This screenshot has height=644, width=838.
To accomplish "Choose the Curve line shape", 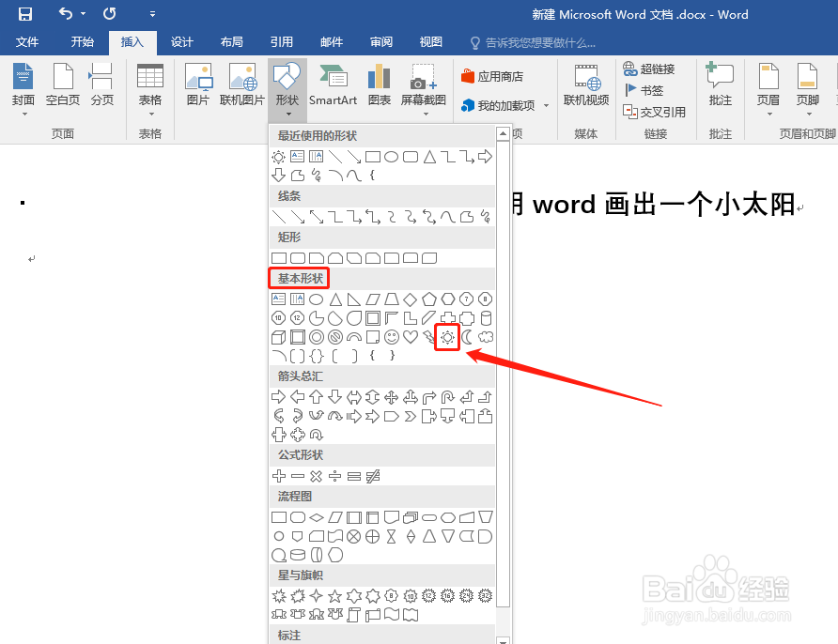I will tap(447, 216).
